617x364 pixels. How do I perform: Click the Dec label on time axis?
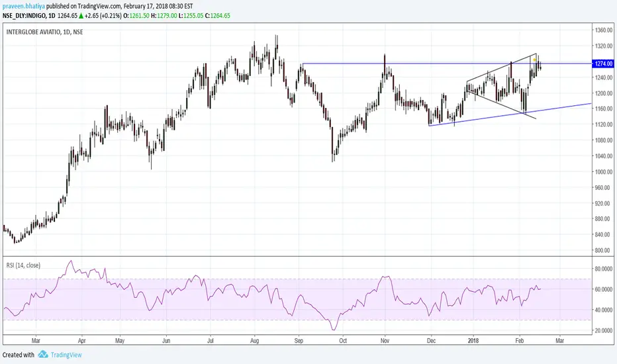coord(431,341)
